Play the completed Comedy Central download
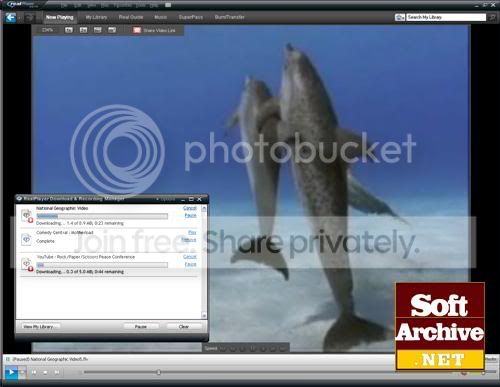 pyautogui.click(x=192, y=232)
